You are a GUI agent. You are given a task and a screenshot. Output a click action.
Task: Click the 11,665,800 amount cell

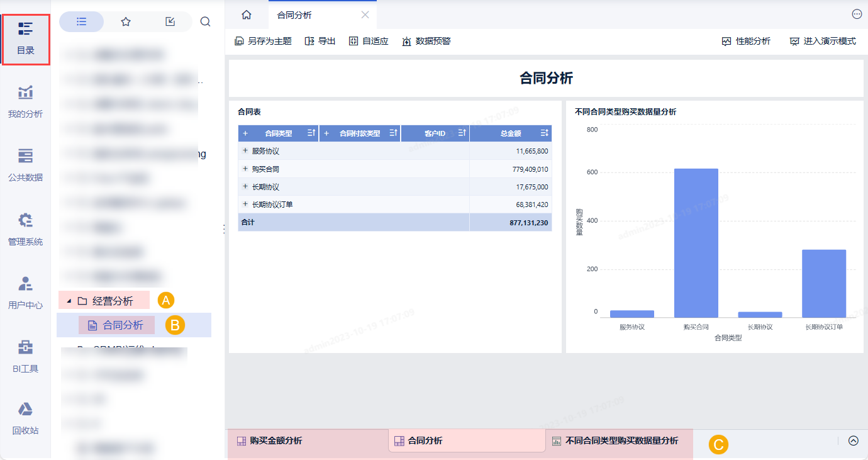[x=511, y=151]
